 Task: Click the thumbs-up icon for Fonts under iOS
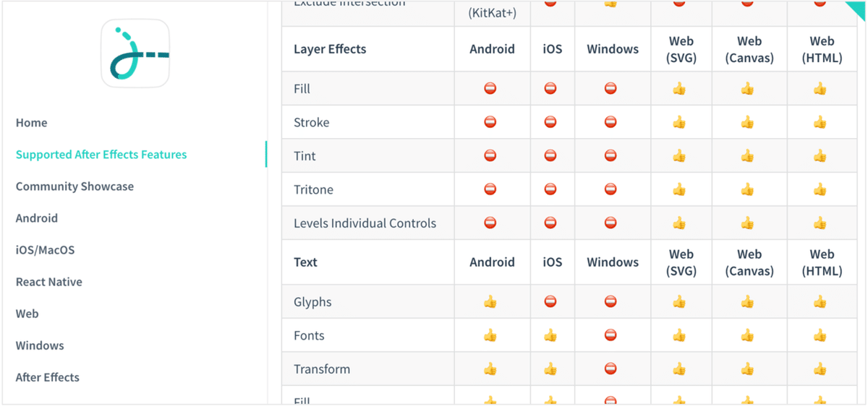pyautogui.click(x=550, y=335)
